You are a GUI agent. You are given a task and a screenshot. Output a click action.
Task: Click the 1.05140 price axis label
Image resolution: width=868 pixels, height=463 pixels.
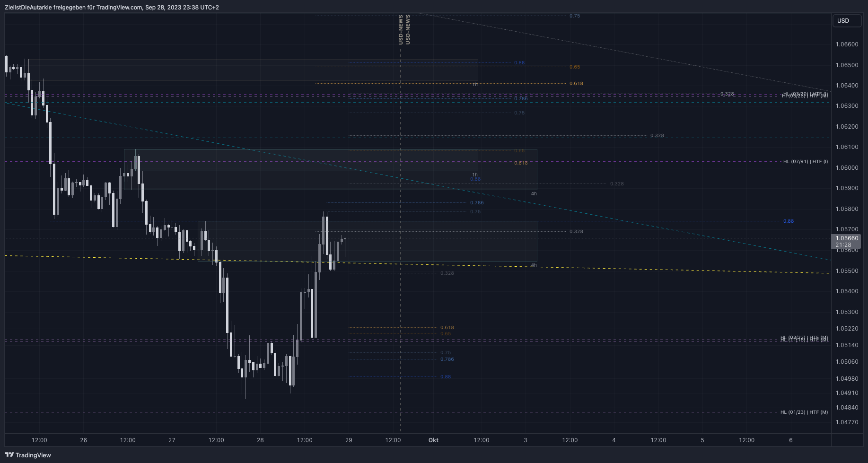[x=847, y=345]
